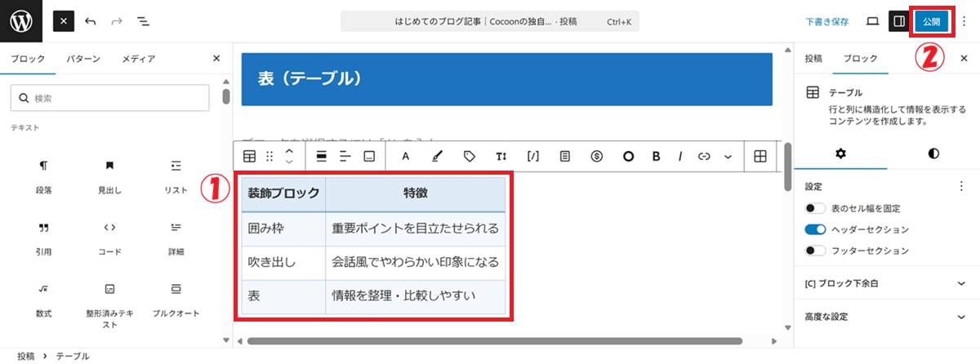Click the WordPress logo icon

click(x=20, y=20)
